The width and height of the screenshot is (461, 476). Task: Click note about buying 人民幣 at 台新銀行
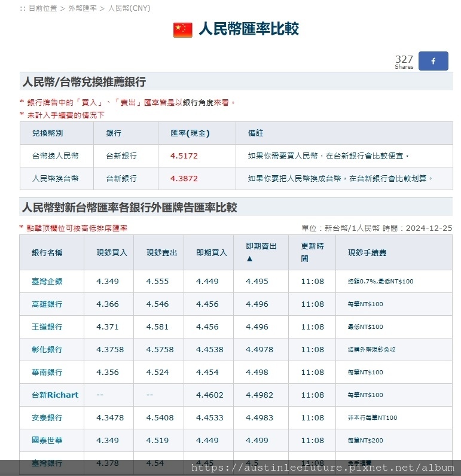pos(328,156)
